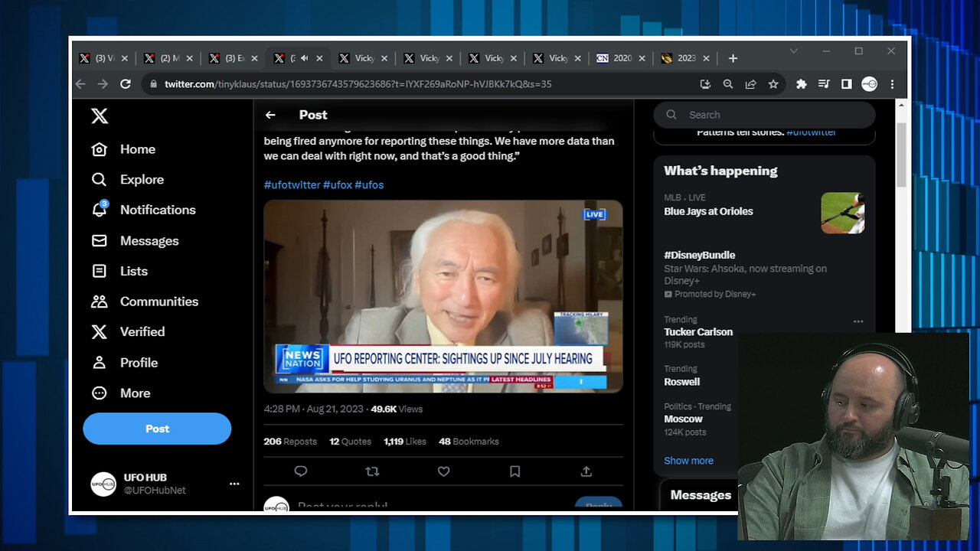View the 206 Reposts list
This screenshot has width=980, height=551.
(x=290, y=442)
